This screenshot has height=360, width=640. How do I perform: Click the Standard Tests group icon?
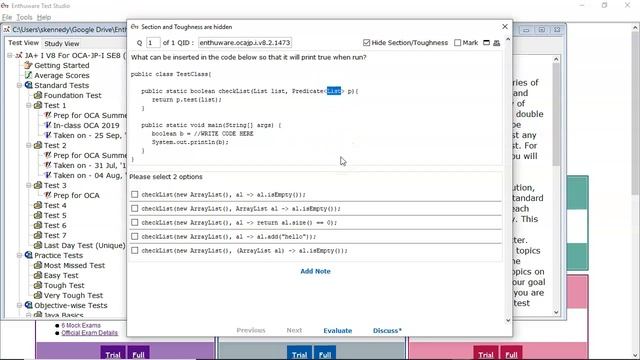pos(28,85)
